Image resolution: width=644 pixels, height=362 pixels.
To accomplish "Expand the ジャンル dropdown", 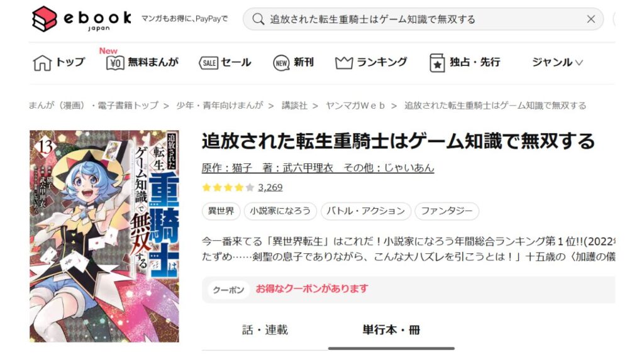I will coord(557,62).
